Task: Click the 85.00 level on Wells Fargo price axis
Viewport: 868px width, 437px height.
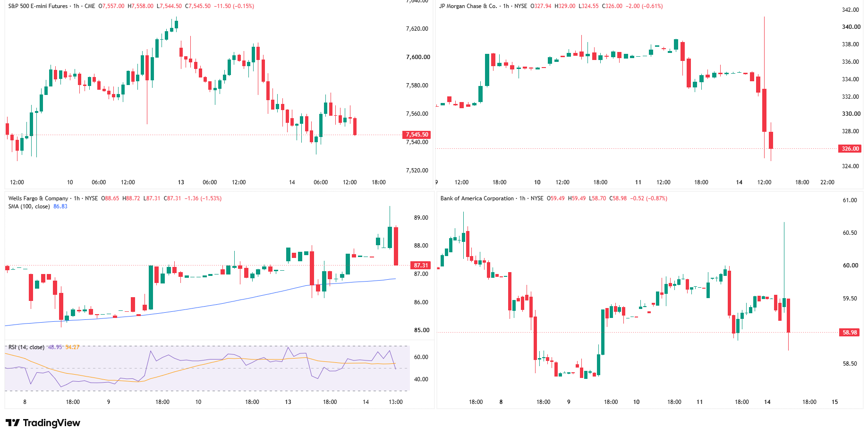Action: tap(422, 330)
